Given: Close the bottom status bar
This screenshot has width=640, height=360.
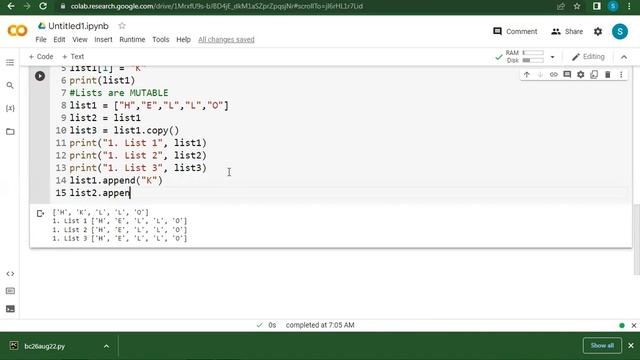Looking at the screenshot, I should 633,325.
